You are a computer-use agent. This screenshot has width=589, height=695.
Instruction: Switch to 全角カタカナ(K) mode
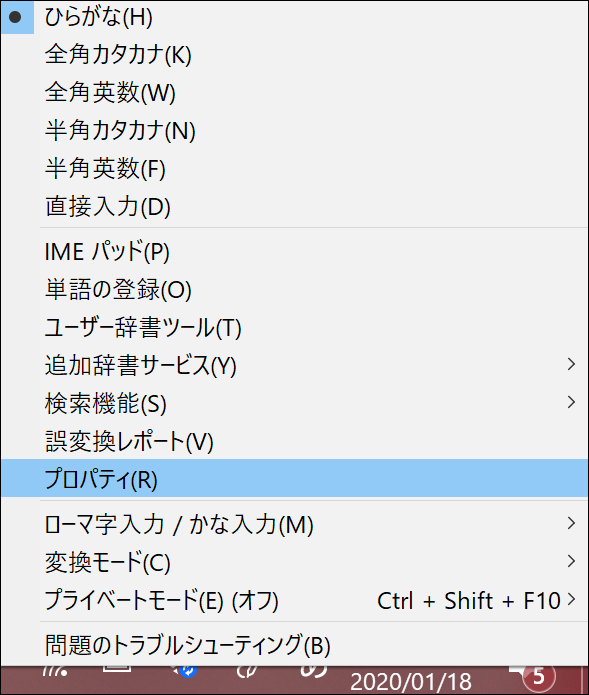(294, 54)
